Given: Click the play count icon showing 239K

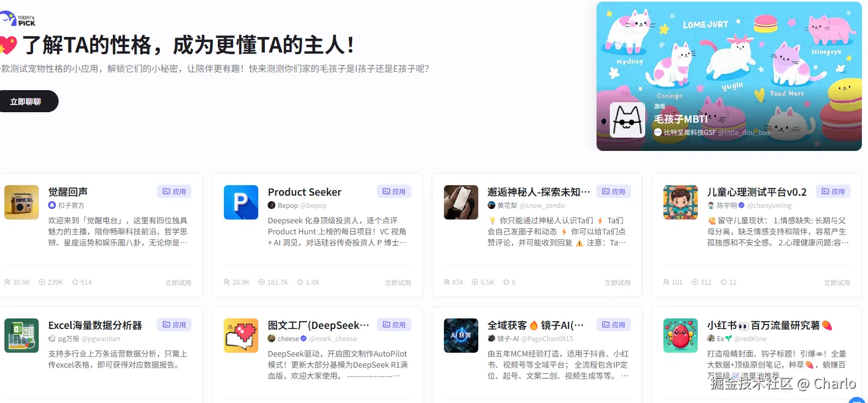Looking at the screenshot, I should (42, 282).
